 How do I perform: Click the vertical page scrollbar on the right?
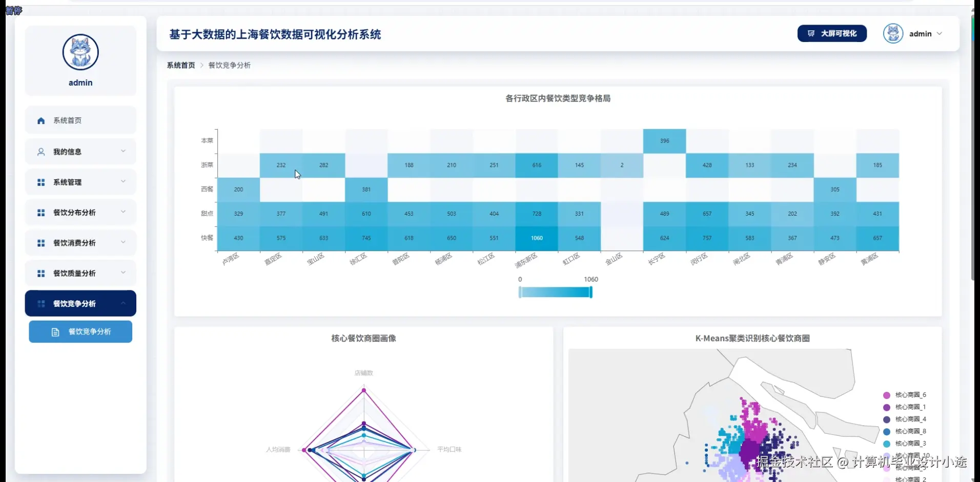click(x=972, y=149)
